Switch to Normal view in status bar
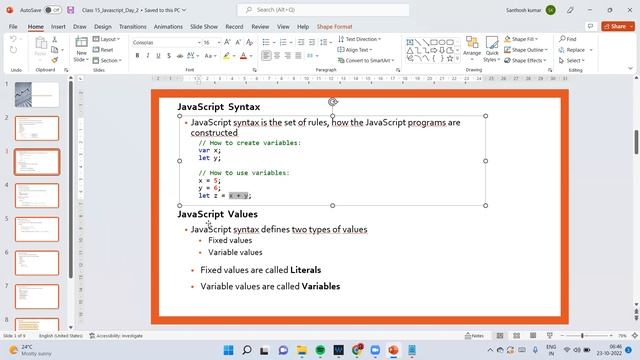The height and width of the screenshot is (360, 640). click(x=500, y=336)
